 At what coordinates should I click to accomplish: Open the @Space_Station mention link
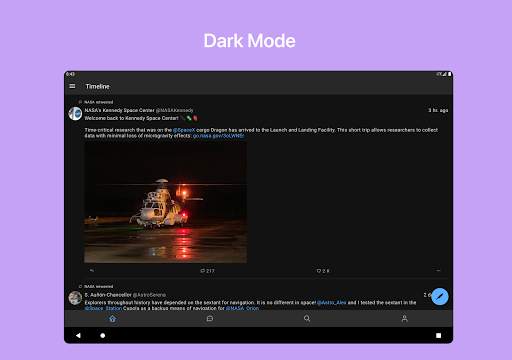pos(103,308)
